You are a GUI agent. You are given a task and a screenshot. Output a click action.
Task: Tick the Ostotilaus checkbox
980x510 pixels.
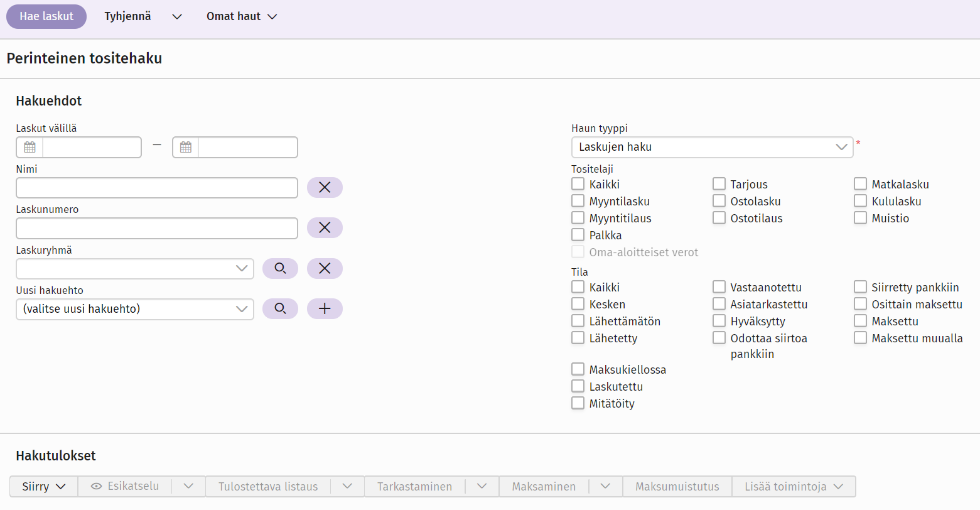coord(719,218)
